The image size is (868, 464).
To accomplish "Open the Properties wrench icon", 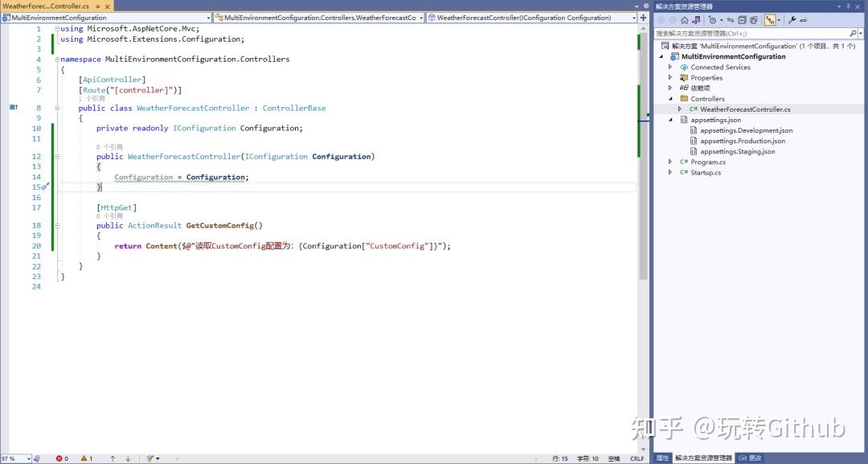I will point(792,20).
